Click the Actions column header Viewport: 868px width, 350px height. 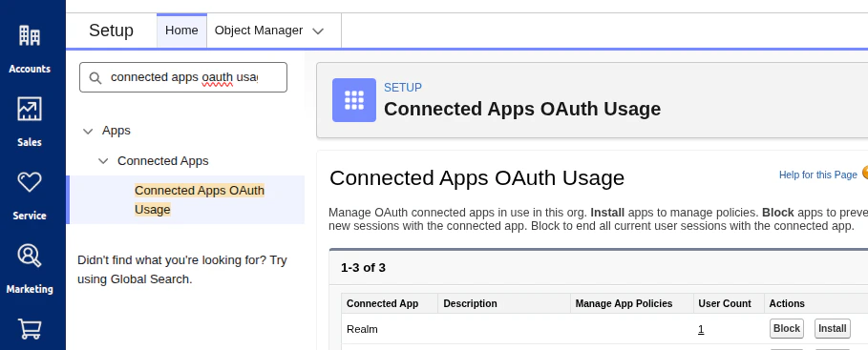(815, 303)
